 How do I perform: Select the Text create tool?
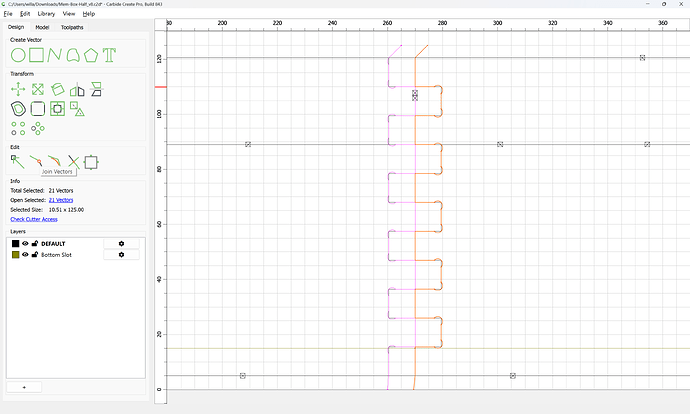click(x=109, y=55)
